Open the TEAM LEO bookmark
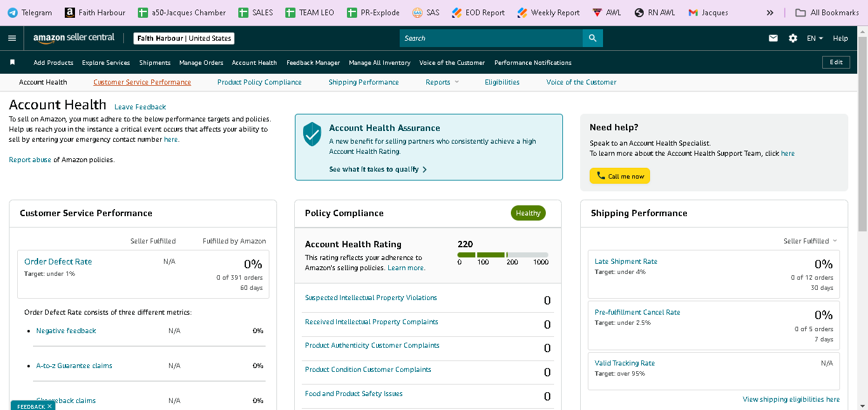Screen dimensions: 868x410 (309, 13)
